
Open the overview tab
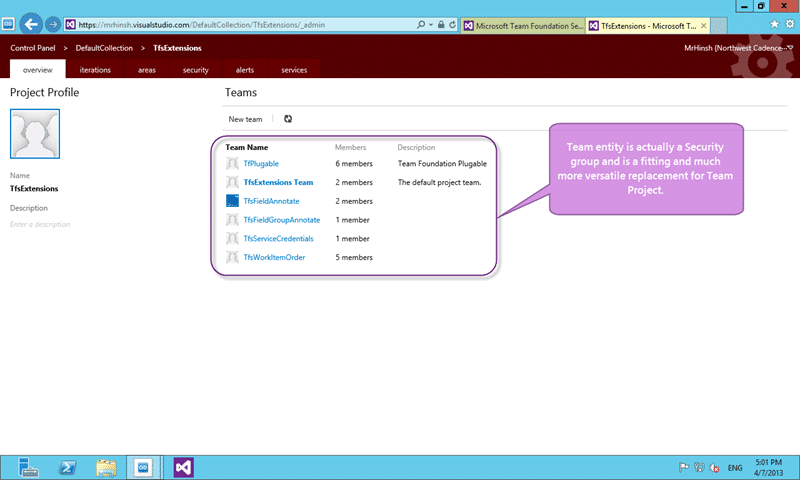pyautogui.click(x=38, y=70)
